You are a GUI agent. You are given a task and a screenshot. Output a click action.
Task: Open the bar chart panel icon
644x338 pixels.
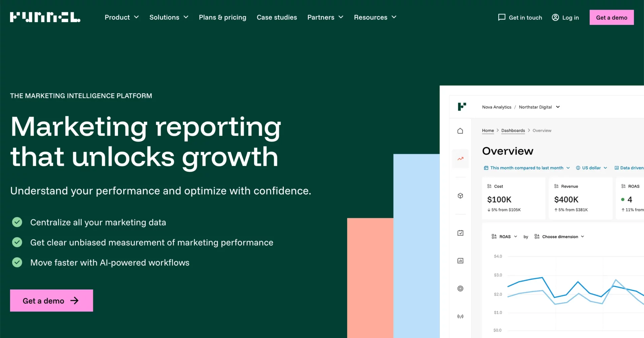click(460, 261)
